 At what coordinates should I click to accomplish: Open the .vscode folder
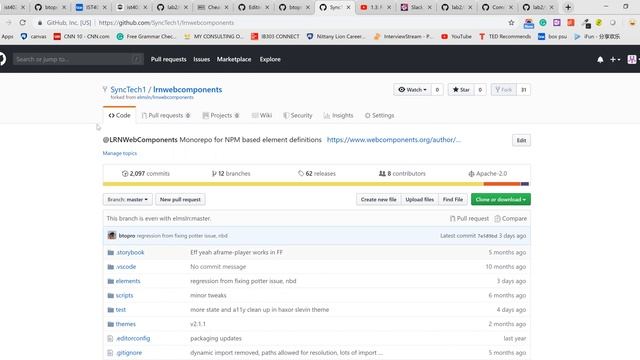[126, 267]
